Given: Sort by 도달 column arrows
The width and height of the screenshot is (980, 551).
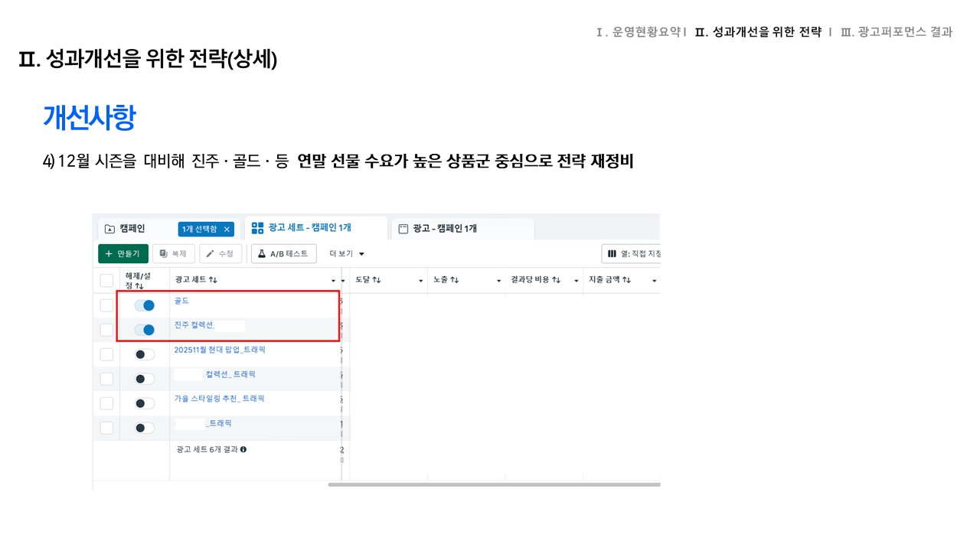Looking at the screenshot, I should (377, 281).
